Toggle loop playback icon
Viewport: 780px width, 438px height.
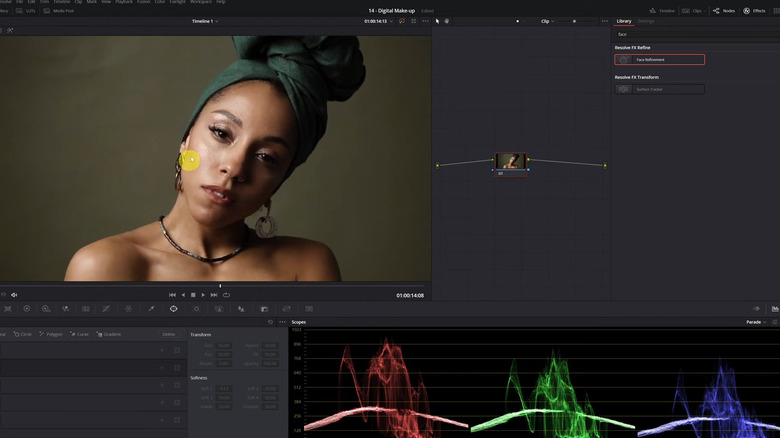click(226, 295)
